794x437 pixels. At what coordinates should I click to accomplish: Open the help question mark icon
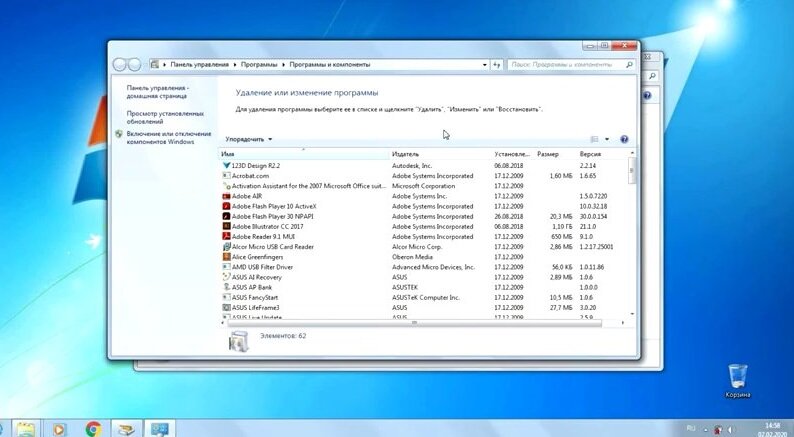click(x=624, y=139)
